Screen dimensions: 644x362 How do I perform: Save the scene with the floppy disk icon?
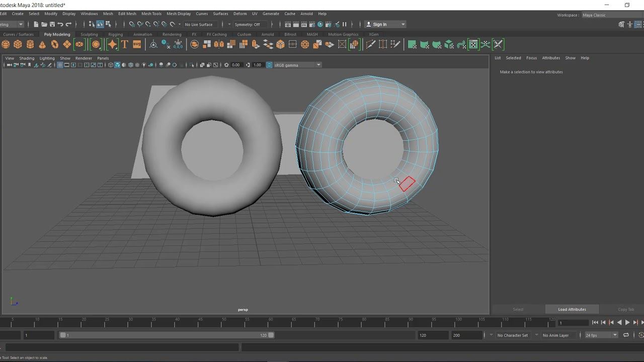[52, 24]
